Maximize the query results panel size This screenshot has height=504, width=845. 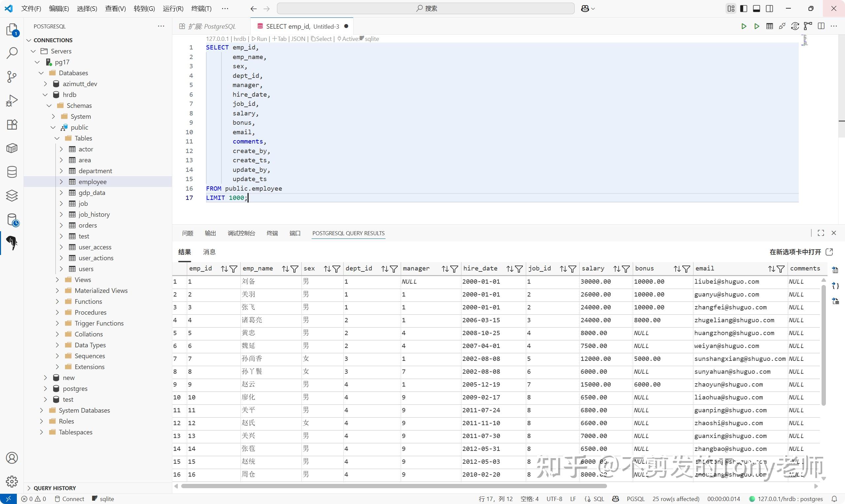pyautogui.click(x=821, y=233)
